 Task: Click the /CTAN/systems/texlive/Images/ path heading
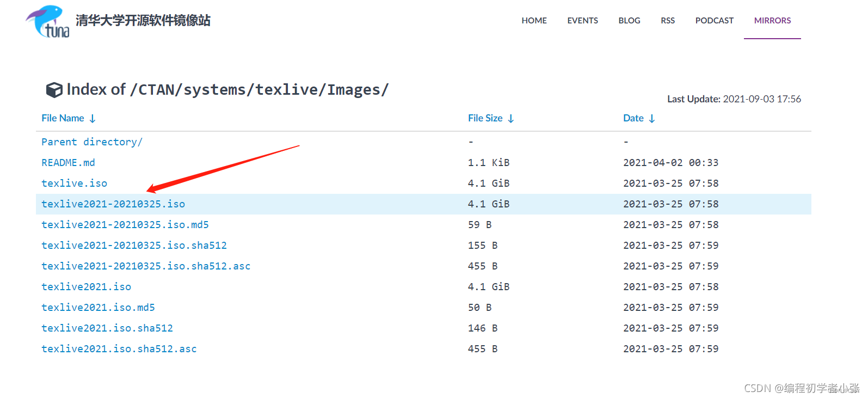pos(260,90)
